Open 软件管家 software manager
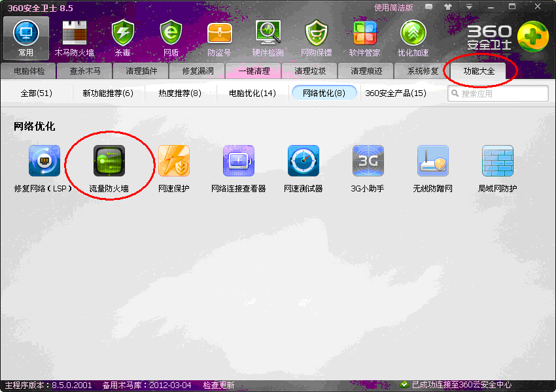Viewport: 556px width, 392px height. pos(364,39)
